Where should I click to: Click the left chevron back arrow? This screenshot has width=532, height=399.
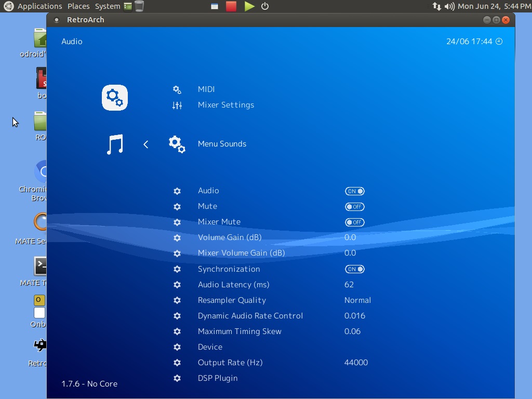click(x=146, y=144)
